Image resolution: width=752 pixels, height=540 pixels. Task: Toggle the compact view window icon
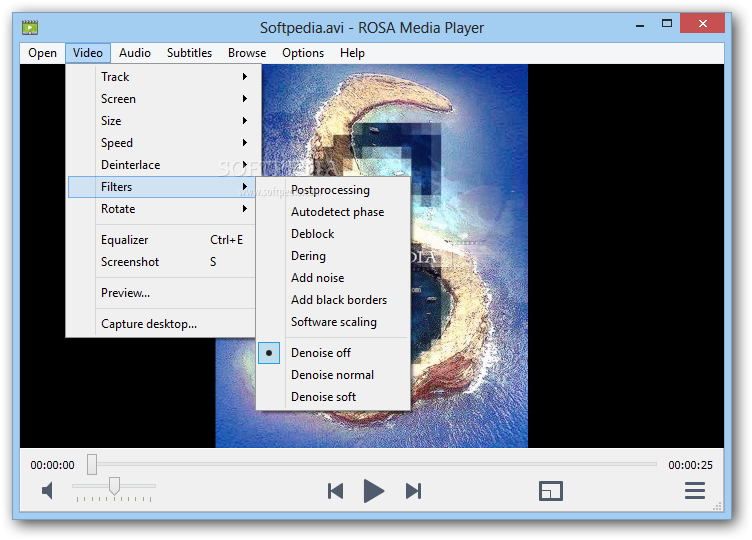(551, 491)
